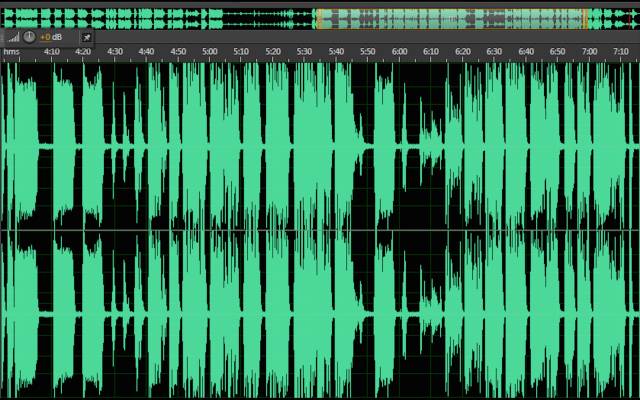Click the 4:50 mark on the ruler
640x400 pixels.
[178, 51]
